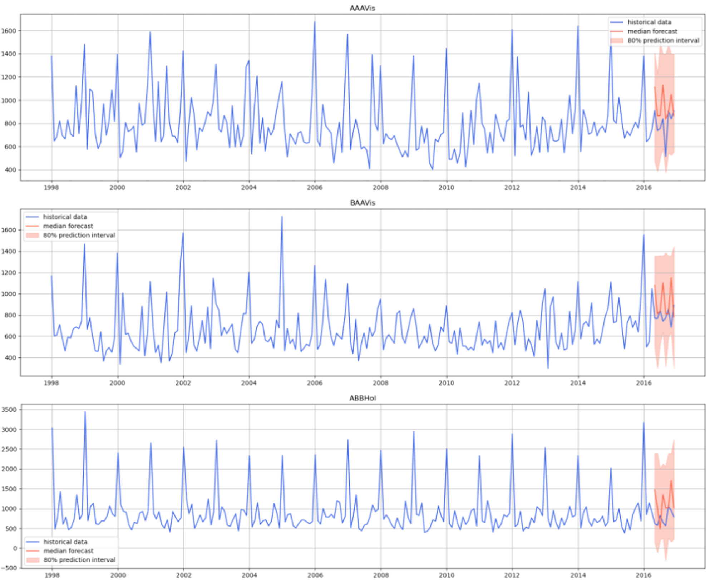Click blue historical data line marker in AAAVis legend
Image resolution: width=715 pixels, height=588 pixels.
coord(617,22)
